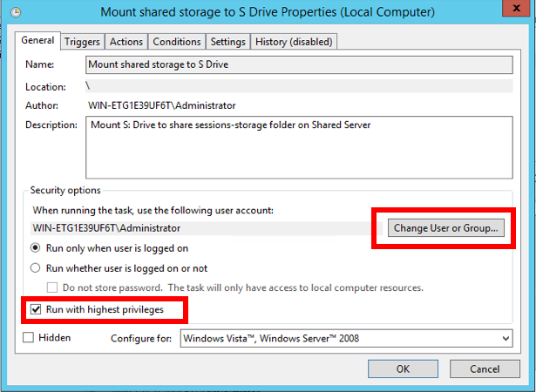Click Change User or Group button
This screenshot has width=536, height=392.
coord(445,228)
